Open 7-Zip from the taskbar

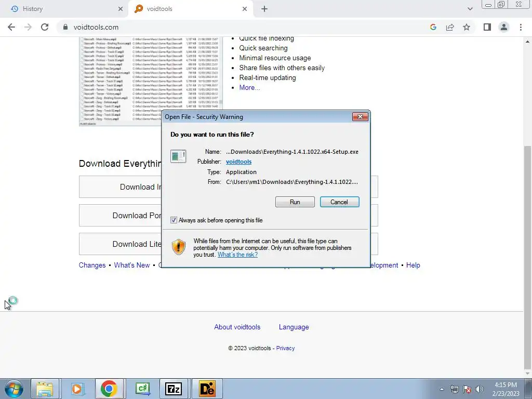(x=174, y=389)
